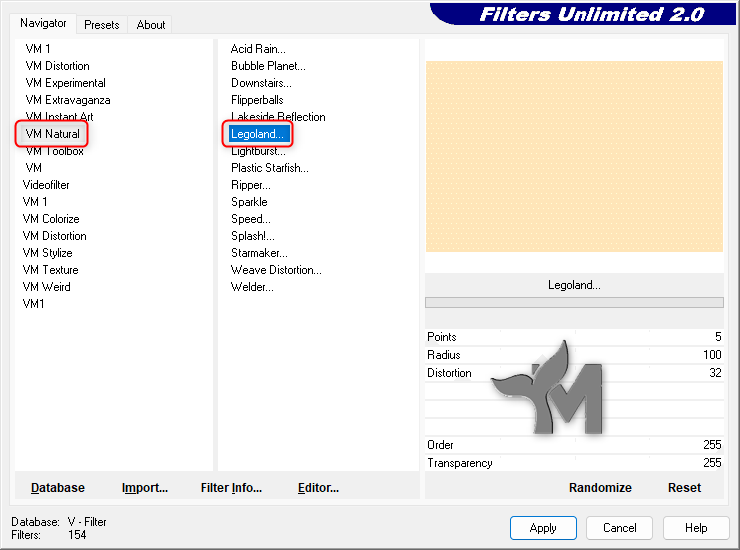This screenshot has height=550, width=740.
Task: Choose the Bubble Planet... filter
Action: pos(268,66)
